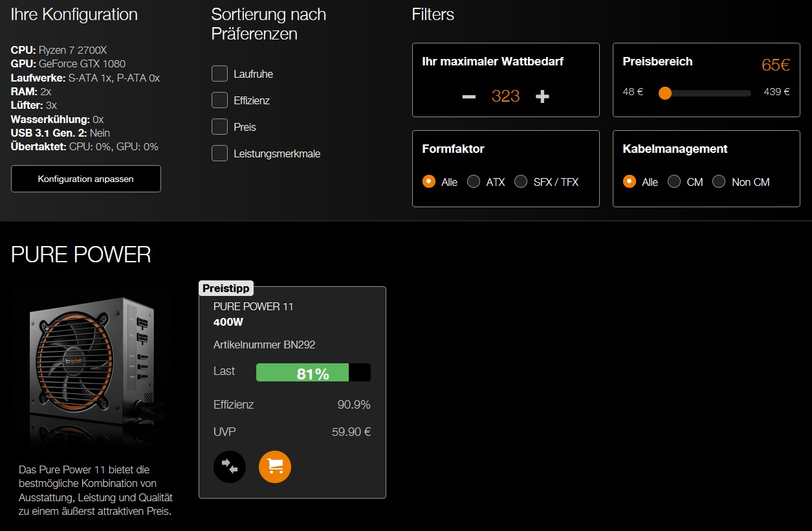Image resolution: width=812 pixels, height=531 pixels.
Task: Click the 90.9% Effizienz value
Action: [x=354, y=405]
